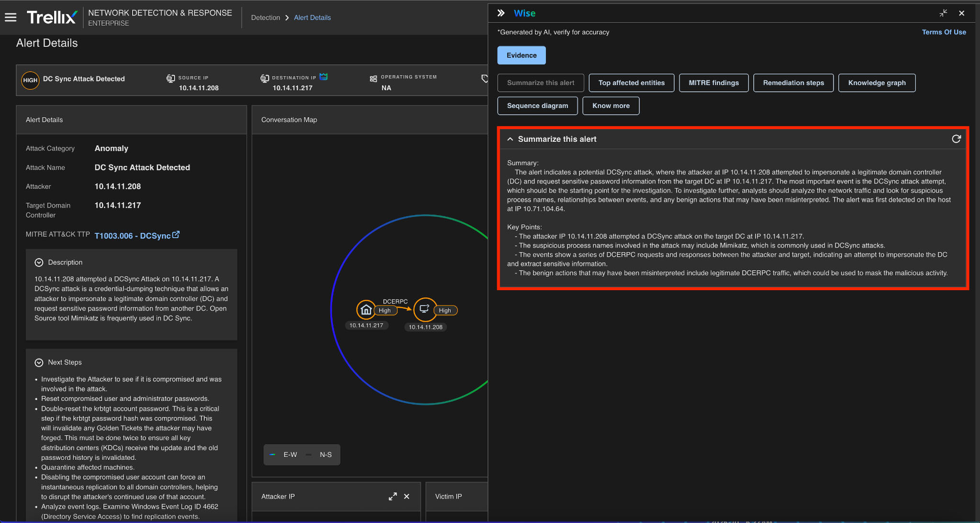Click the computer node 10.14.11.208 in map

click(424, 309)
